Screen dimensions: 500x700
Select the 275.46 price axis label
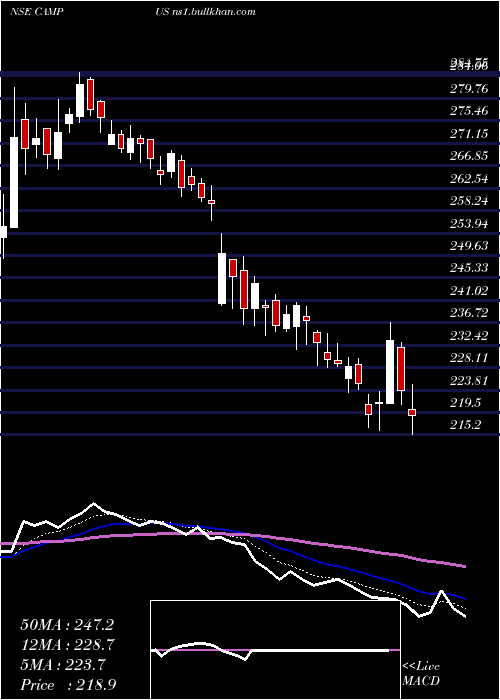(x=469, y=111)
